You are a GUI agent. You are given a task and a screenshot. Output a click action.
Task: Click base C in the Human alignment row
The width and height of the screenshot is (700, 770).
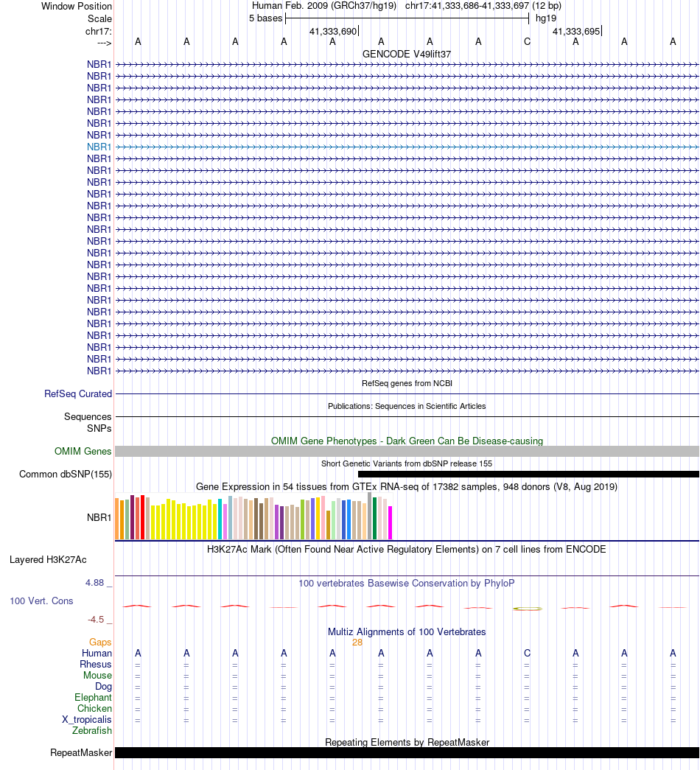(527, 653)
